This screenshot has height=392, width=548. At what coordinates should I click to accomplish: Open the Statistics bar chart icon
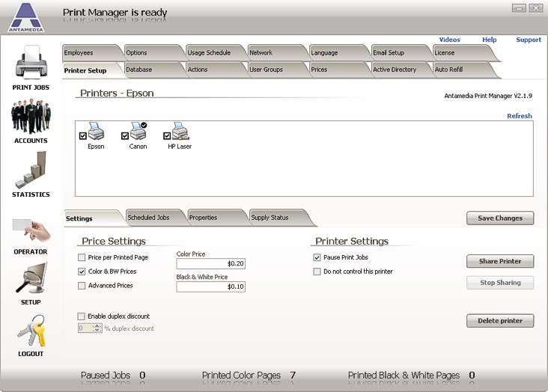(31, 170)
